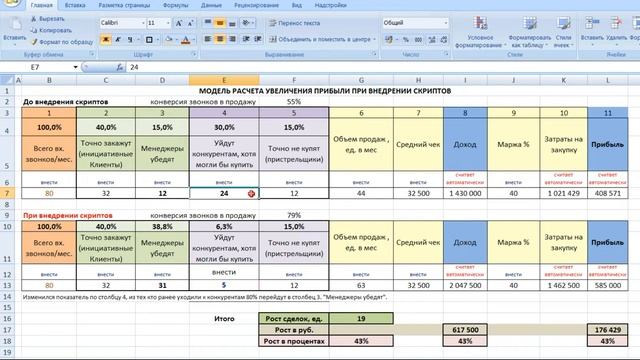Click Wrap Text (Перенос текста)

[294, 23]
